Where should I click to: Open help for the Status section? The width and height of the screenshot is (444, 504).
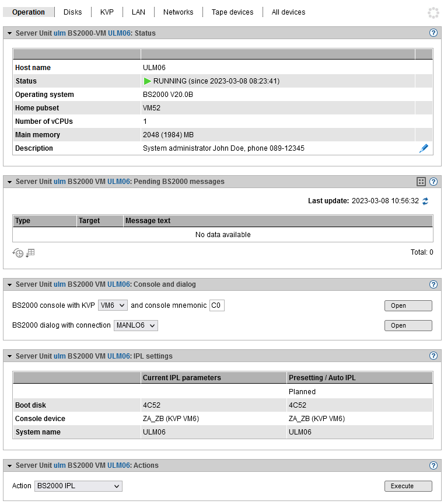click(x=433, y=33)
